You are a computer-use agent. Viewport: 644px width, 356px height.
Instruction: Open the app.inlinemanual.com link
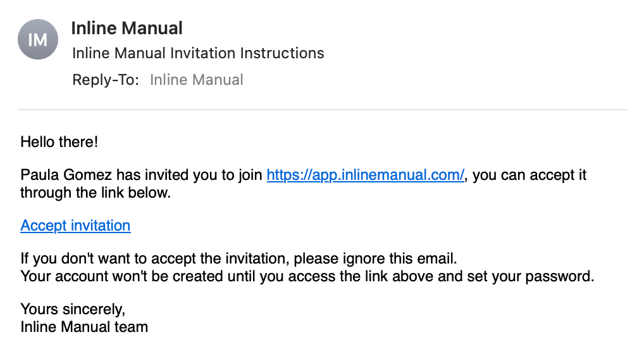366,175
